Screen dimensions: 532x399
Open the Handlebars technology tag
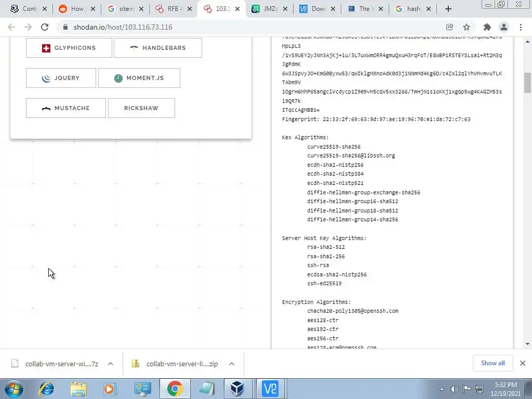pos(158,48)
